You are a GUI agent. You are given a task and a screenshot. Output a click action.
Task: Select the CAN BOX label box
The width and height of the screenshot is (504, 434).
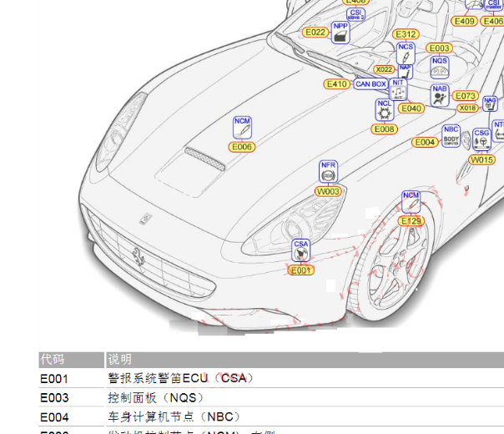(x=370, y=84)
